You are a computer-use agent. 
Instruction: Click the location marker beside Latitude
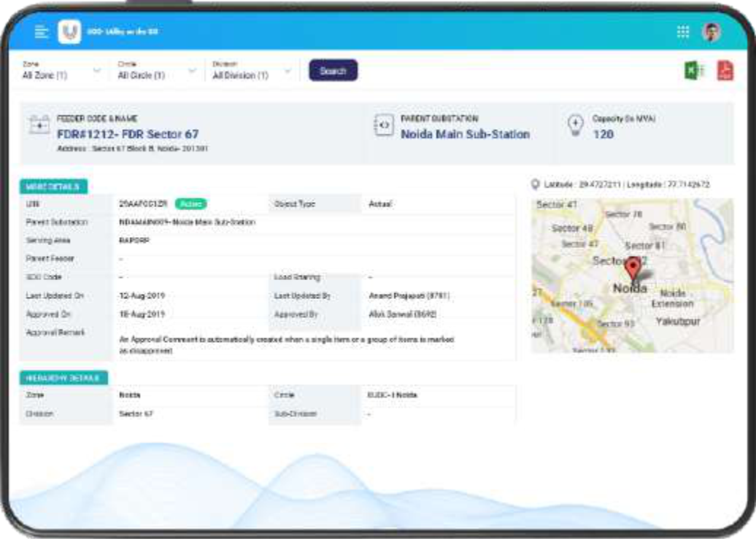[536, 185]
